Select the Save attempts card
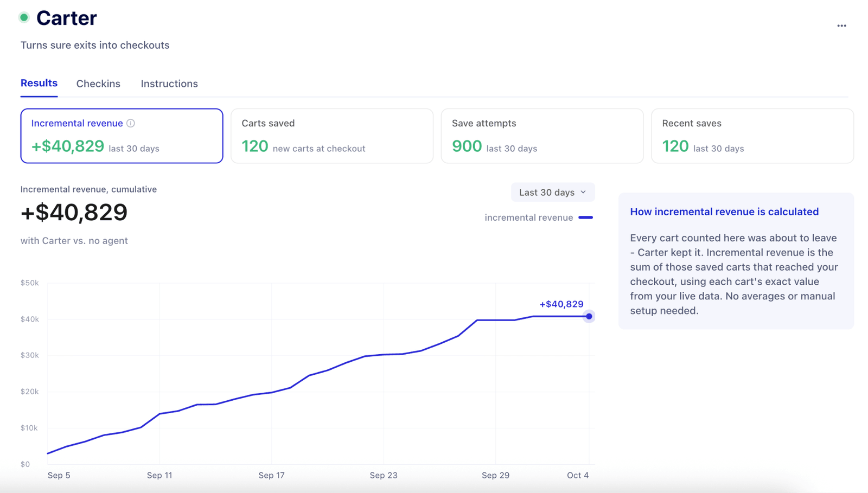The width and height of the screenshot is (868, 493). (x=542, y=136)
